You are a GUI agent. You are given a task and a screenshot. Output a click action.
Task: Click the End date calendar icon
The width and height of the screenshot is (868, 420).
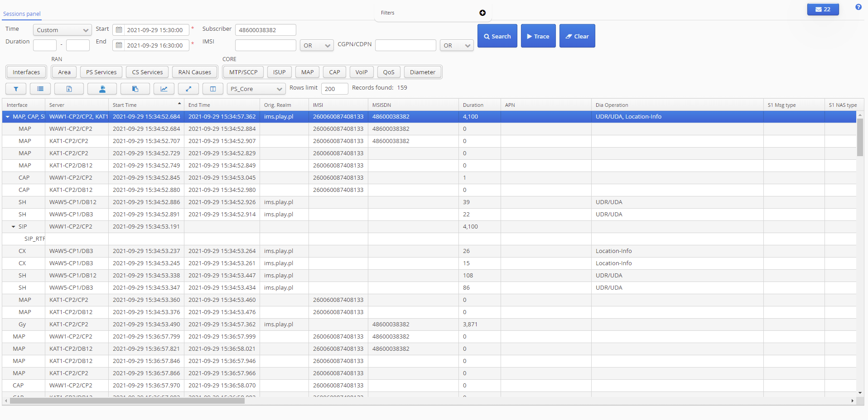119,45
